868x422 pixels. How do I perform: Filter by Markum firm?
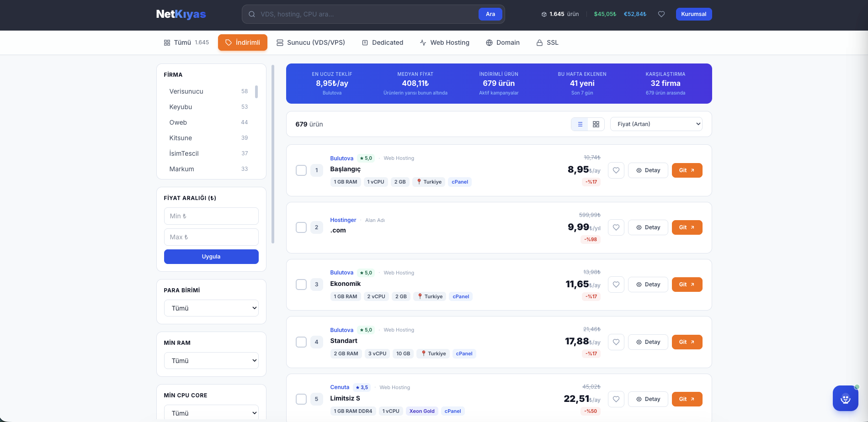point(208,169)
